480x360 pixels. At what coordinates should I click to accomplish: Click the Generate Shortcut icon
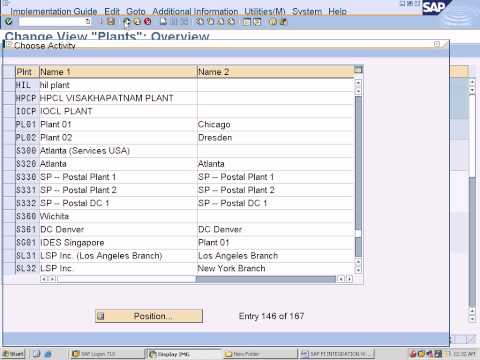point(257,22)
